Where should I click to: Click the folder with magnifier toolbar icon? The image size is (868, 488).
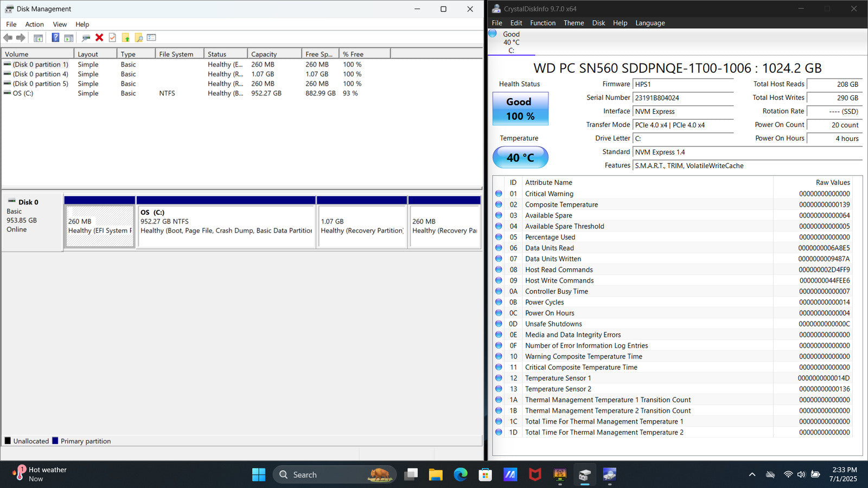tap(139, 37)
